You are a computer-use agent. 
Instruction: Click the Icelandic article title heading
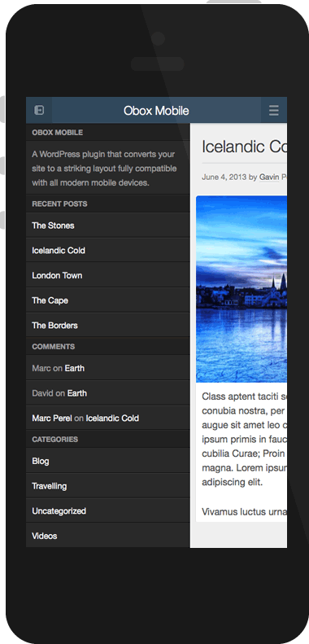244,147
